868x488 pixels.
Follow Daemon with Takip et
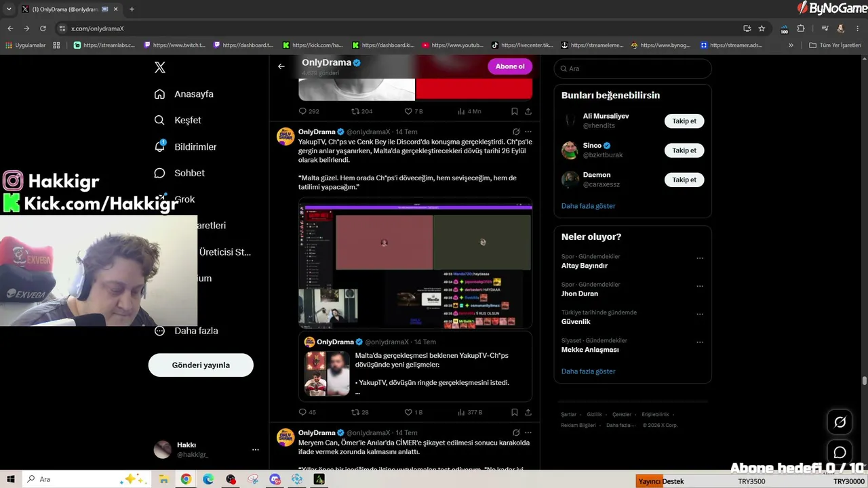[684, 180]
